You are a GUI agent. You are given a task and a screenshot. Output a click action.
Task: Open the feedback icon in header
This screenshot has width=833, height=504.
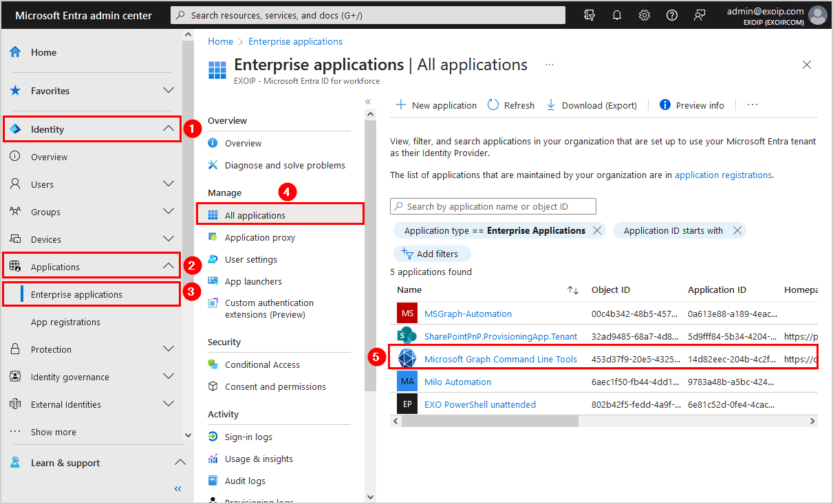tap(700, 15)
